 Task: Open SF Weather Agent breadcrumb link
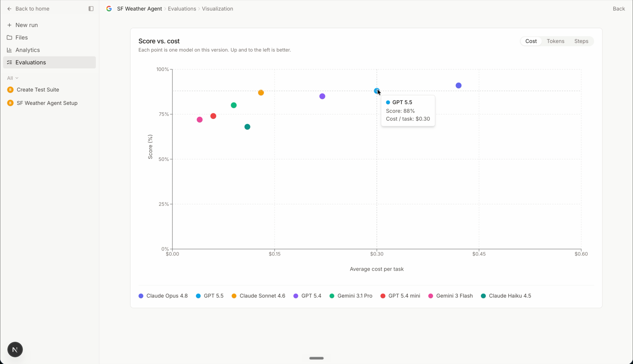coord(139,9)
